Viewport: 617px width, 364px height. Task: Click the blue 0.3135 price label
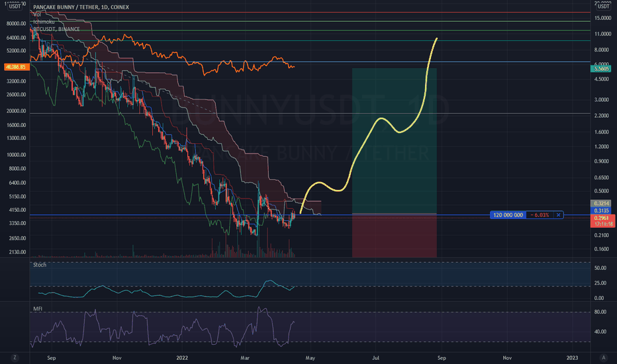pyautogui.click(x=601, y=210)
